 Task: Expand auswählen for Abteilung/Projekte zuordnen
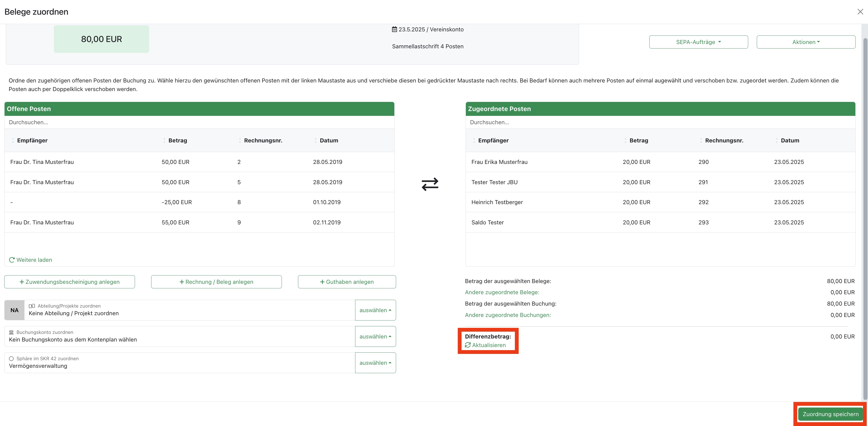point(375,310)
